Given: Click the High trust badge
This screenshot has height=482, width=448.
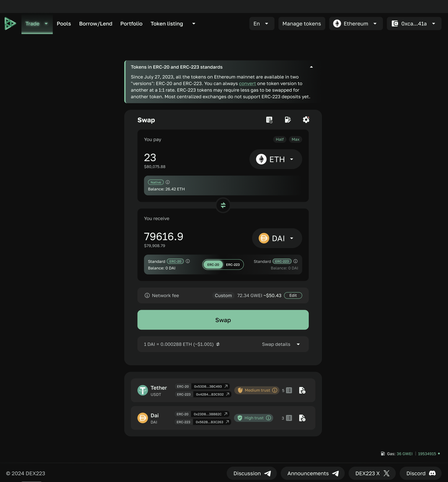Looking at the screenshot, I should coord(254,418).
